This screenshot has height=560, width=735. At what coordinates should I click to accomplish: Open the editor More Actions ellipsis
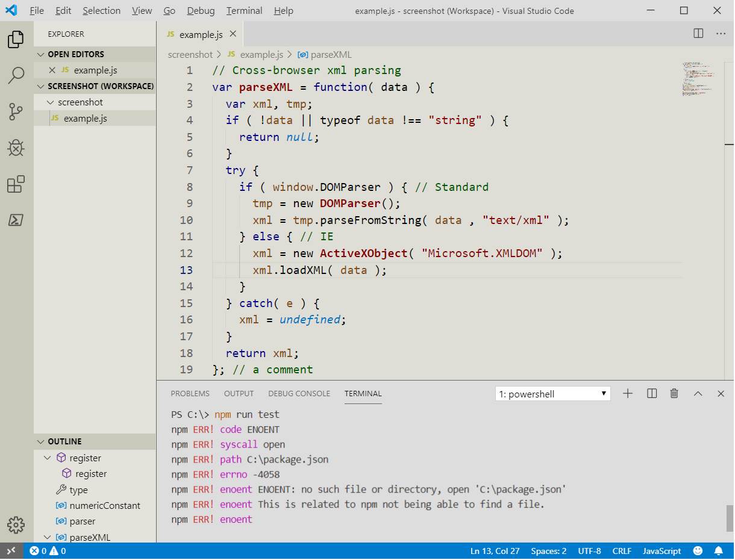[x=721, y=34]
